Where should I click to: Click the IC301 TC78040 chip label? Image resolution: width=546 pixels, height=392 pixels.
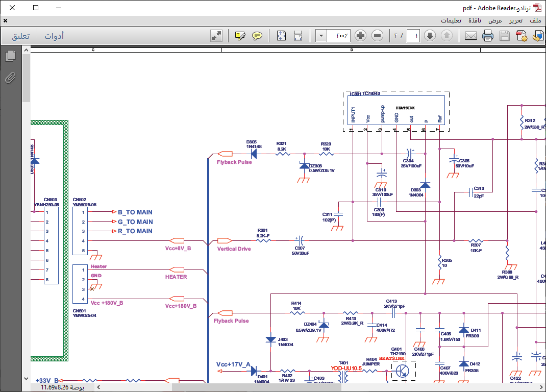[365, 93]
